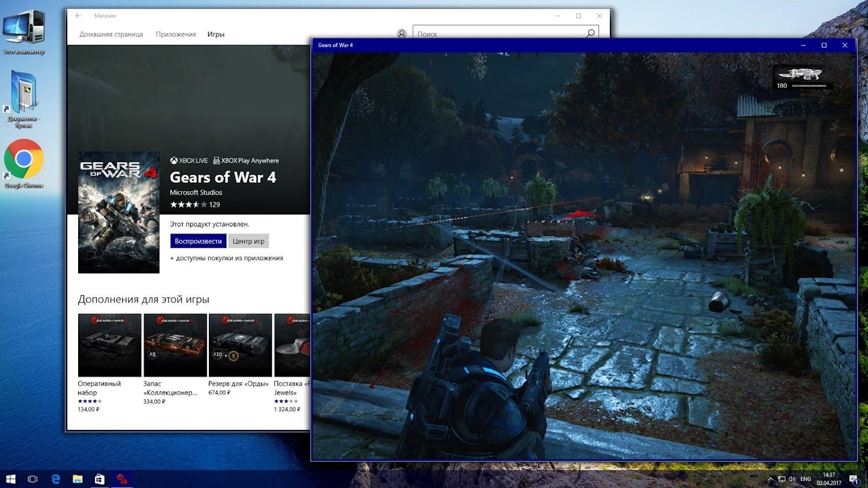Click the '334,00 ₽' price text
The image size is (868, 488).
click(x=155, y=402)
